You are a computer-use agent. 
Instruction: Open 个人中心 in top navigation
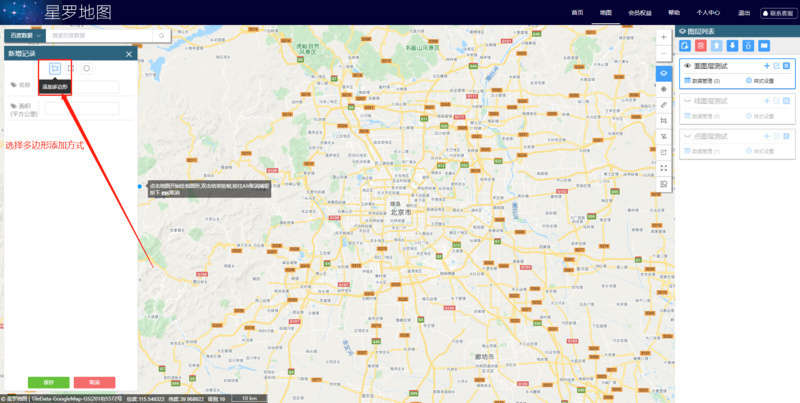coord(708,13)
